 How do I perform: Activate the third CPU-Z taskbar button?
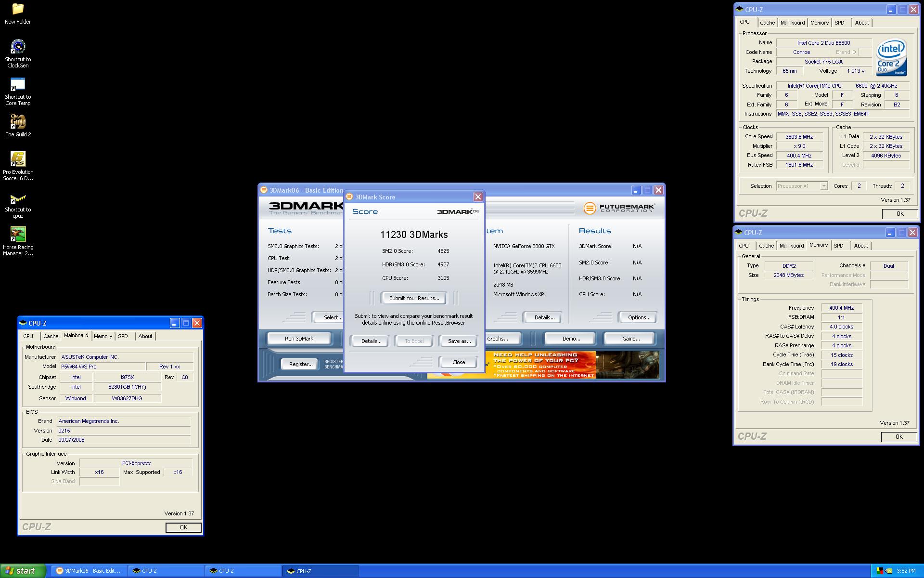pyautogui.click(x=320, y=571)
